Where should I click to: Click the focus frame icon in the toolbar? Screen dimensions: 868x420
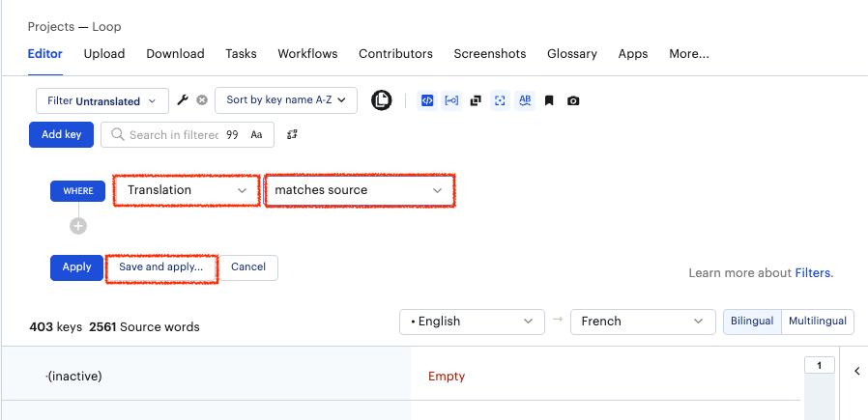click(500, 100)
